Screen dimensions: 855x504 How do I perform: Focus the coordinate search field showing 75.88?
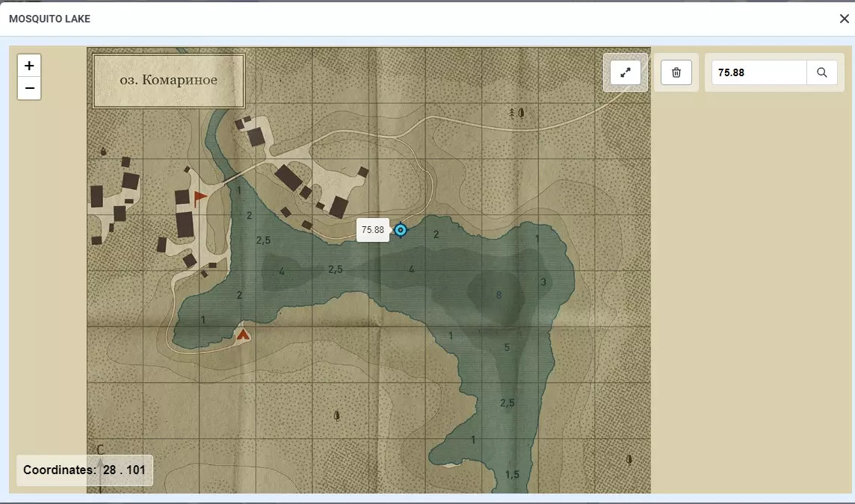point(759,72)
